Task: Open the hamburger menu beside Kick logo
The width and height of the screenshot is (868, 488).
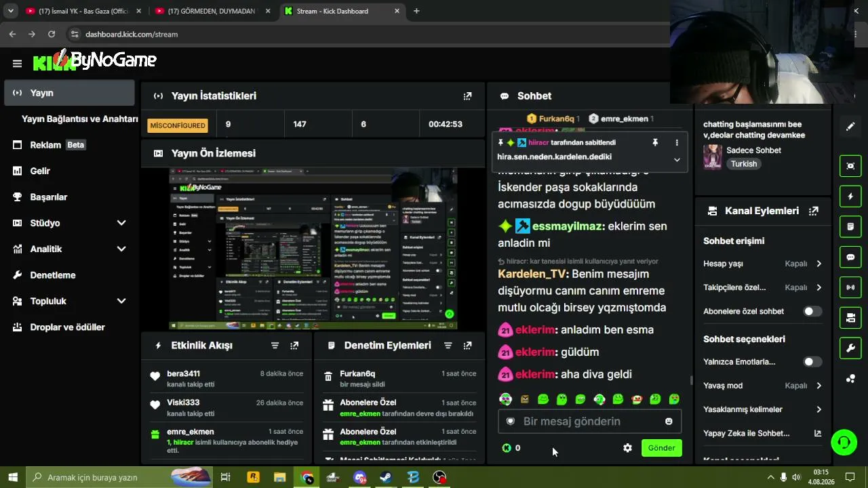Action: 17,64
